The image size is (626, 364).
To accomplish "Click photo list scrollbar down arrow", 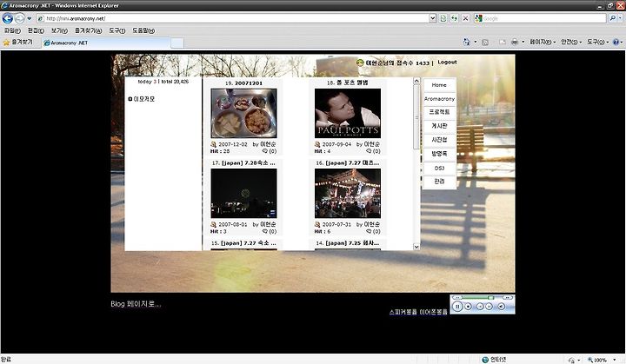I will point(416,247).
